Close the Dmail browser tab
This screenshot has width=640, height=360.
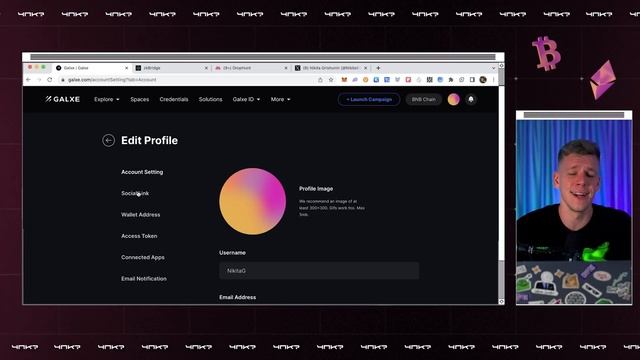[x=286, y=68]
